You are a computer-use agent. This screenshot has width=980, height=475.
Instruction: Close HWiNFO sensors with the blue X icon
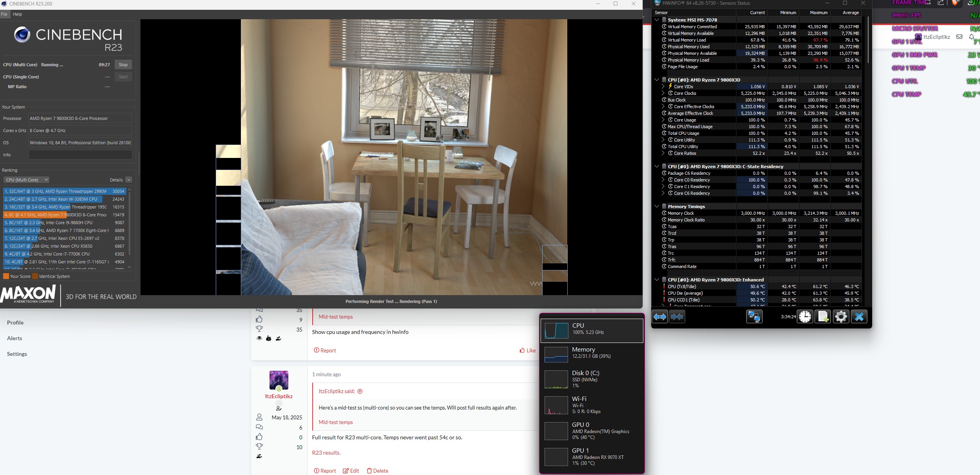pyautogui.click(x=859, y=317)
